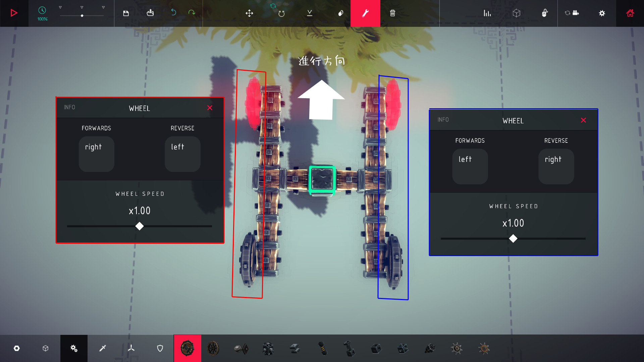Click the save machine icon
The width and height of the screenshot is (644, 362).
pyautogui.click(x=126, y=13)
